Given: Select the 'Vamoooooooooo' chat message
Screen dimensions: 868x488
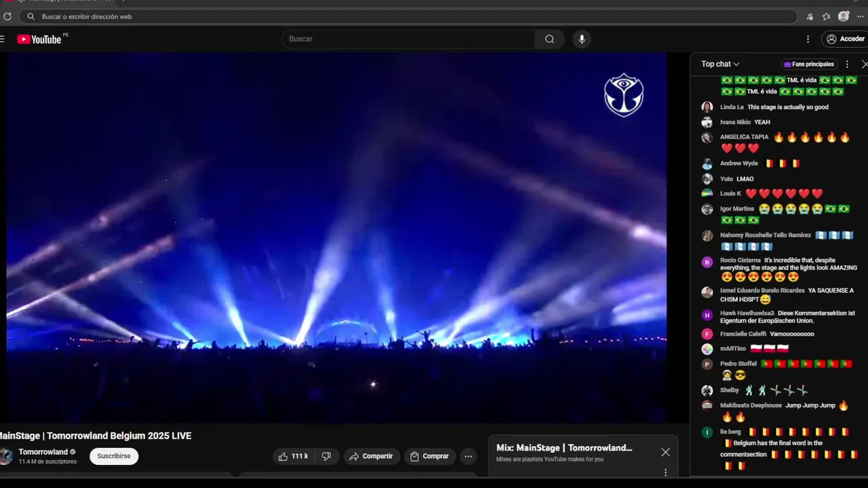Looking at the screenshot, I should click(x=792, y=334).
